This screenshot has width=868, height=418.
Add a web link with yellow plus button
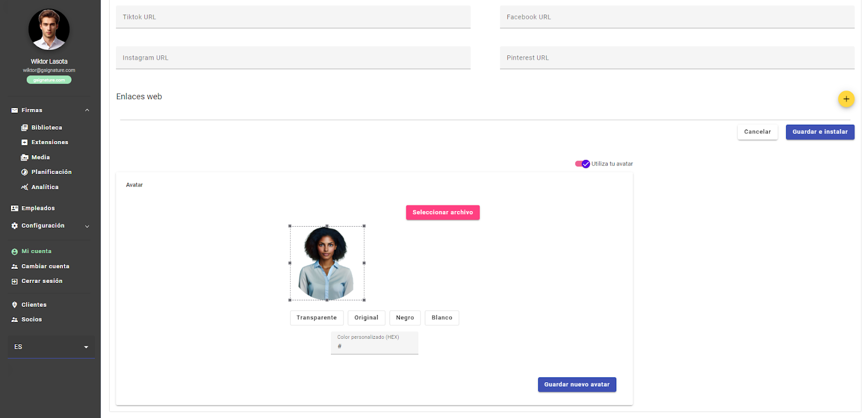coord(846,99)
